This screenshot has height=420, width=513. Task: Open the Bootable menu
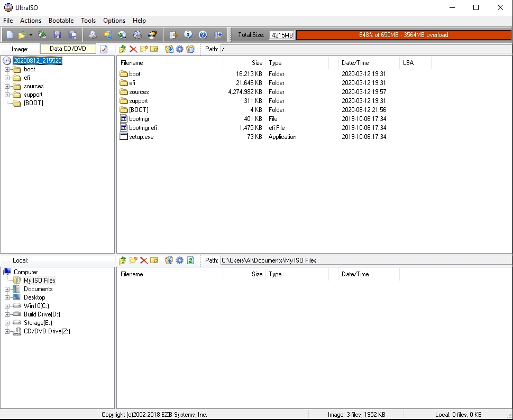pyautogui.click(x=61, y=21)
